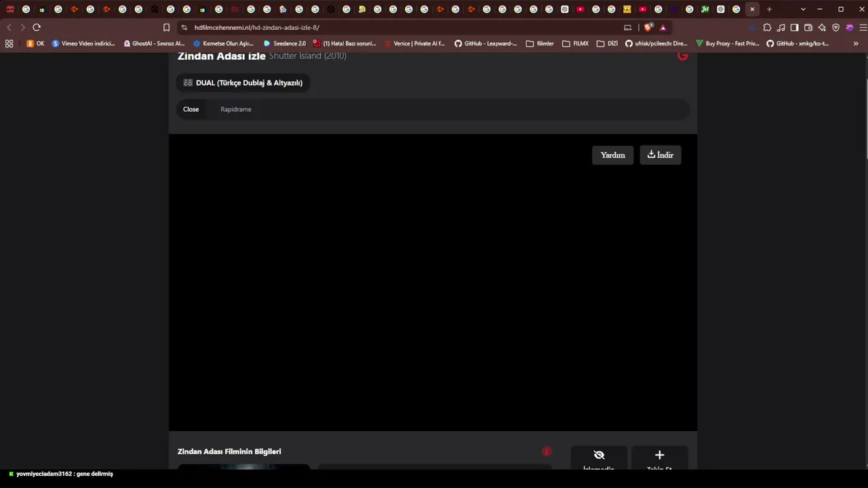Go forward using the forward arrow
Screen dimensions: 868x488
(x=22, y=27)
